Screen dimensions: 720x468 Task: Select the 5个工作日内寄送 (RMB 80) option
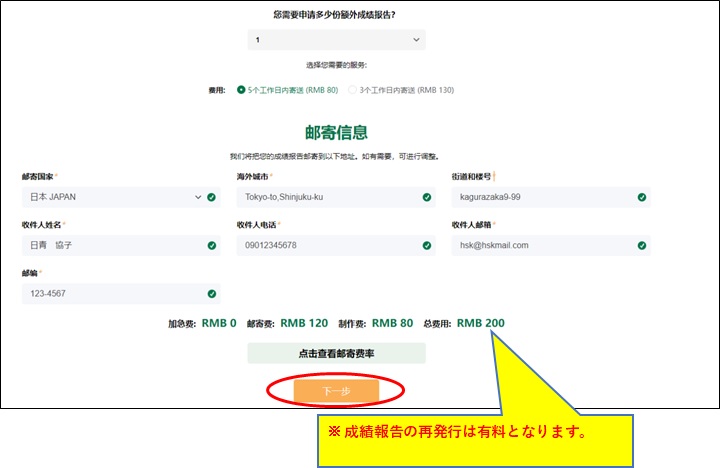240,90
